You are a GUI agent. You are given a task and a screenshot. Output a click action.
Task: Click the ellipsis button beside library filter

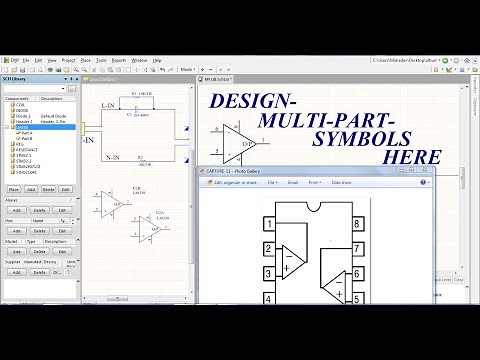[72, 88]
